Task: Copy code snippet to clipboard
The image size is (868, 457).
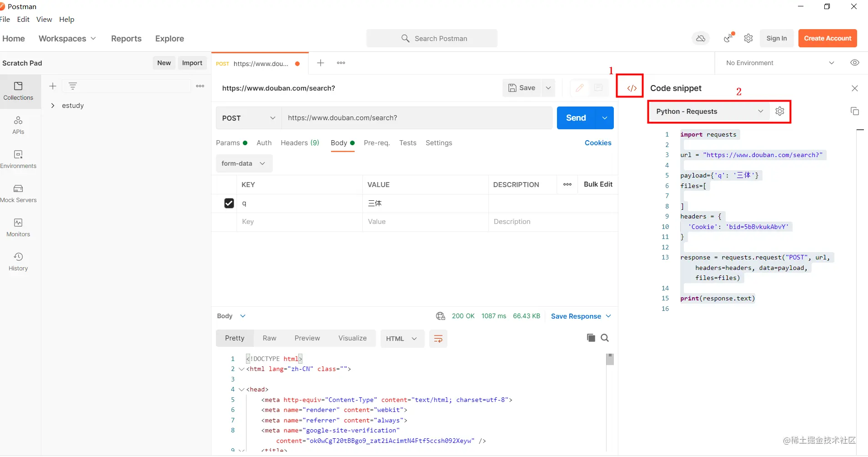Action: click(x=855, y=111)
